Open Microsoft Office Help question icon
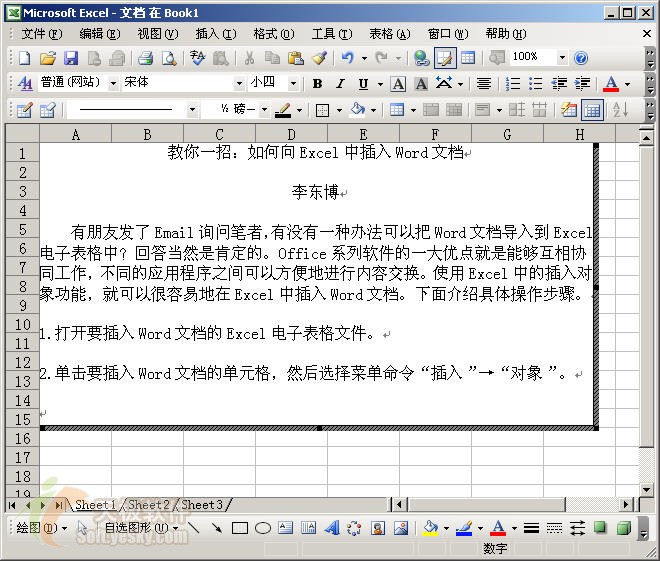This screenshot has height=561, width=660. 581,58
